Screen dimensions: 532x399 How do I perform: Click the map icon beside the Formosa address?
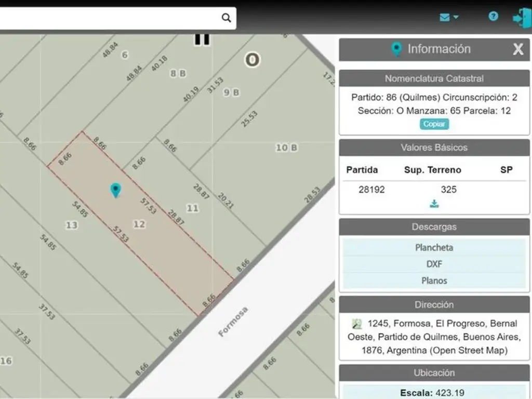(357, 324)
